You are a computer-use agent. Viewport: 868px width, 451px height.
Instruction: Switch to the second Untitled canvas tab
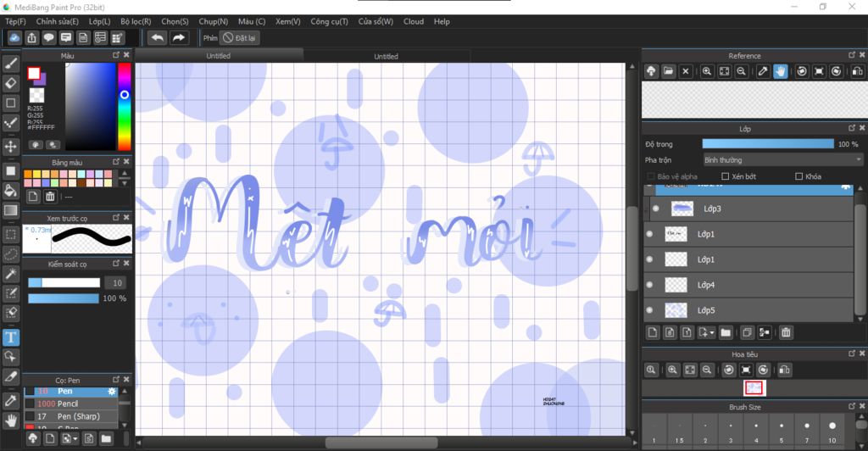pos(386,56)
